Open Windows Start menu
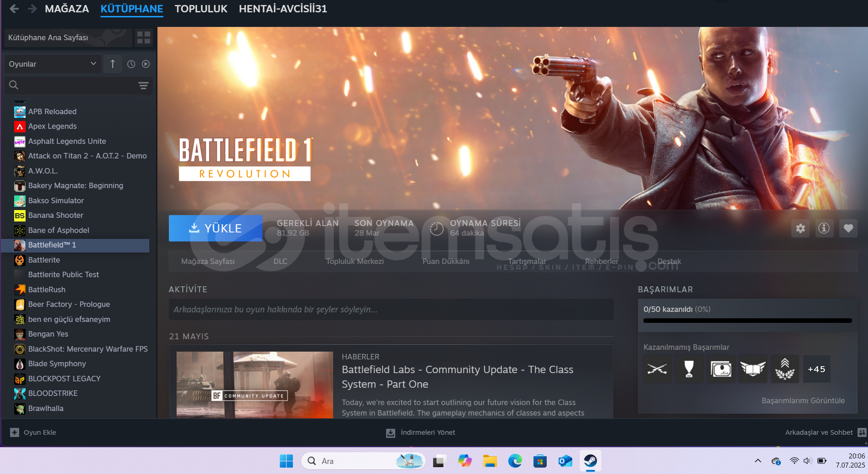 286,461
